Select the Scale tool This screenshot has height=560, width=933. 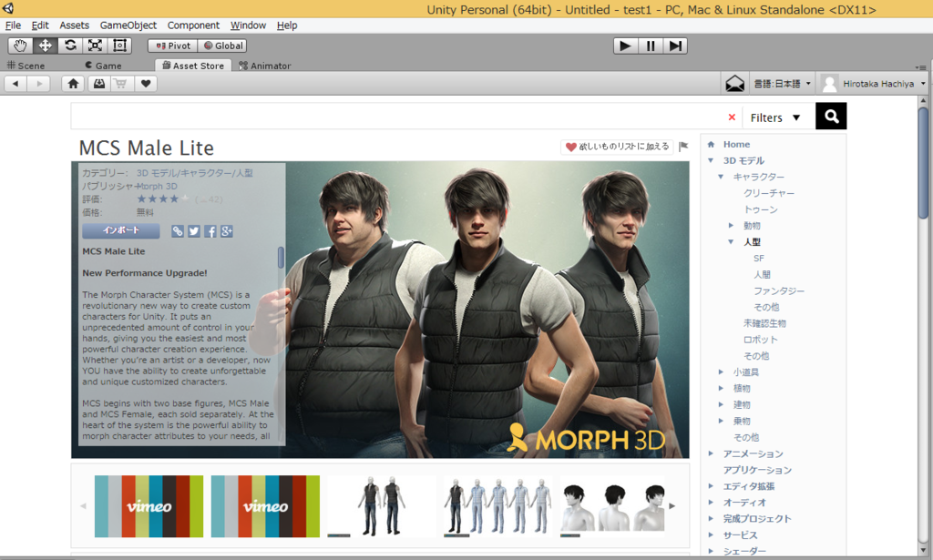click(x=95, y=46)
